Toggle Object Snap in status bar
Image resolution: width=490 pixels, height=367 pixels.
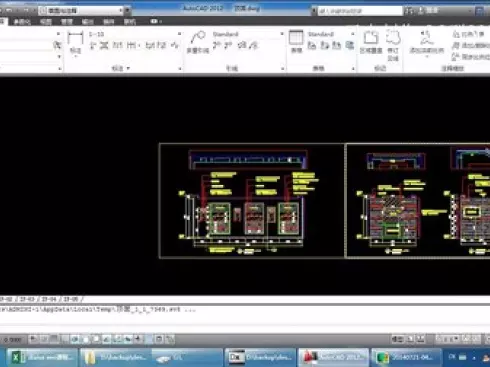[86, 339]
